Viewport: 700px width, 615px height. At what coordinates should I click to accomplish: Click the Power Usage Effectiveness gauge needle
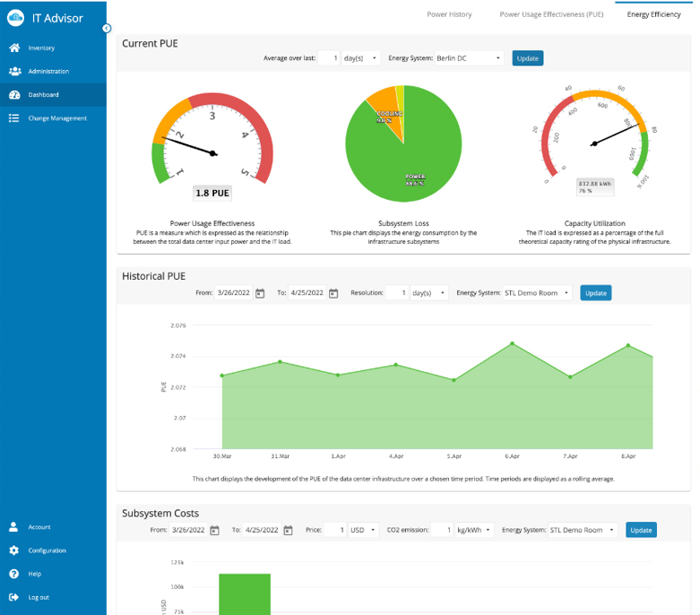[189, 146]
